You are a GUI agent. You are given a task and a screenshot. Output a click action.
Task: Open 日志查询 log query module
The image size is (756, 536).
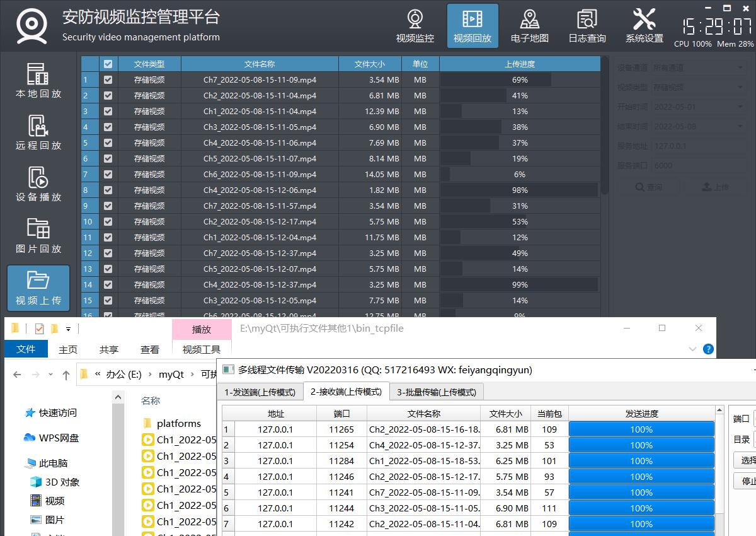587,26
